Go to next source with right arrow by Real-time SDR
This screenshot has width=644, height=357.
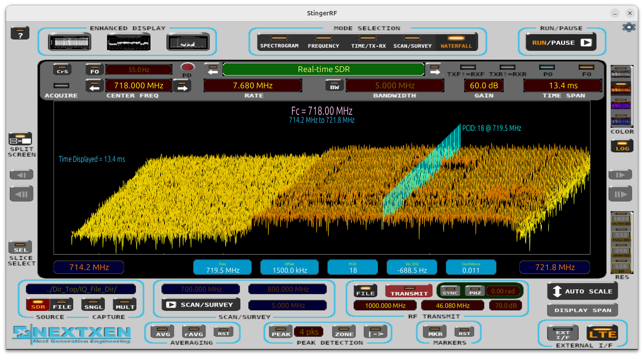[x=434, y=69]
